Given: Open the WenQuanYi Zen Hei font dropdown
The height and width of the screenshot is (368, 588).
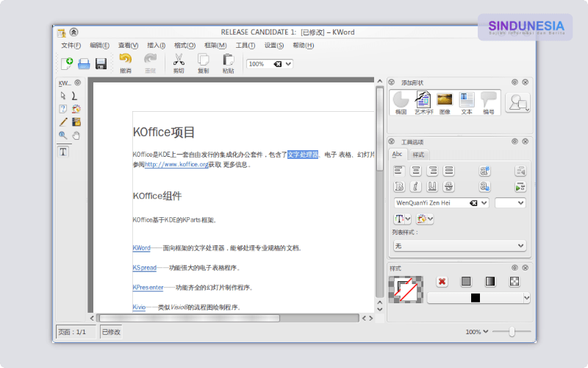Looking at the screenshot, I should click(484, 203).
